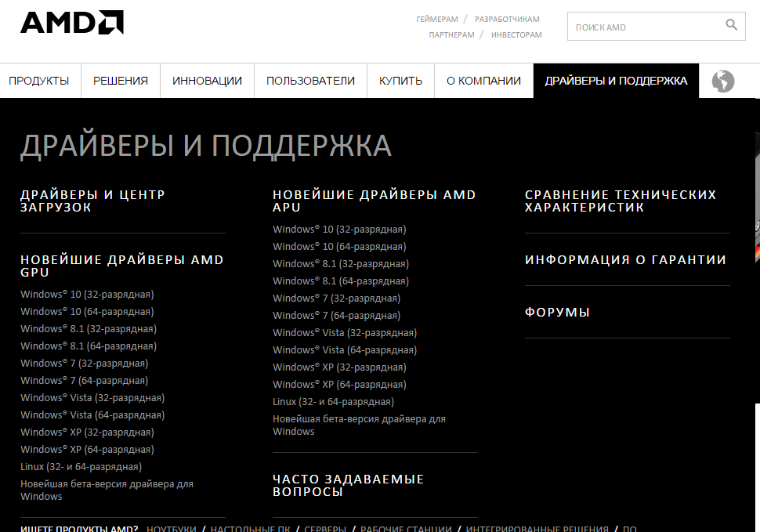Open GPU Новейшая бета-версия драйвера link

107,490
